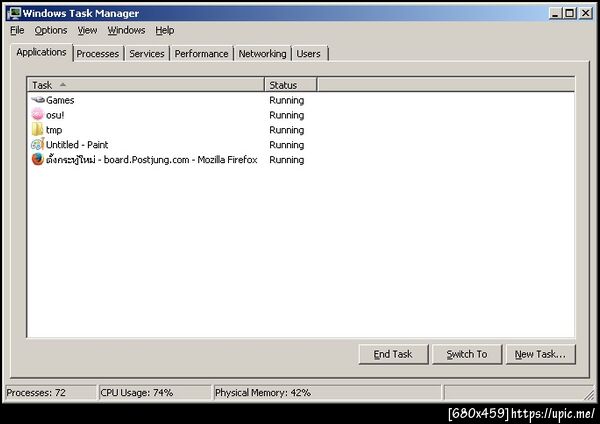
Task: Open the Help menu
Action: click(x=165, y=30)
